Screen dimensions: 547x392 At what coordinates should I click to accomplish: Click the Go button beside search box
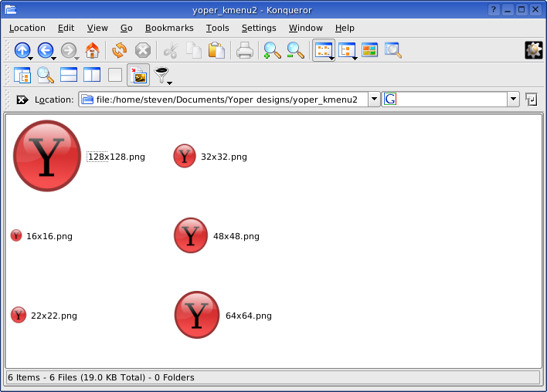[x=532, y=100]
